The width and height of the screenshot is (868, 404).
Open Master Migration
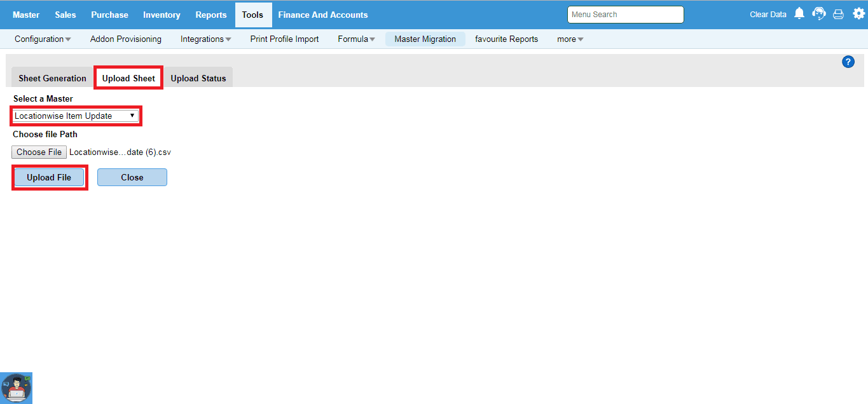(x=425, y=39)
